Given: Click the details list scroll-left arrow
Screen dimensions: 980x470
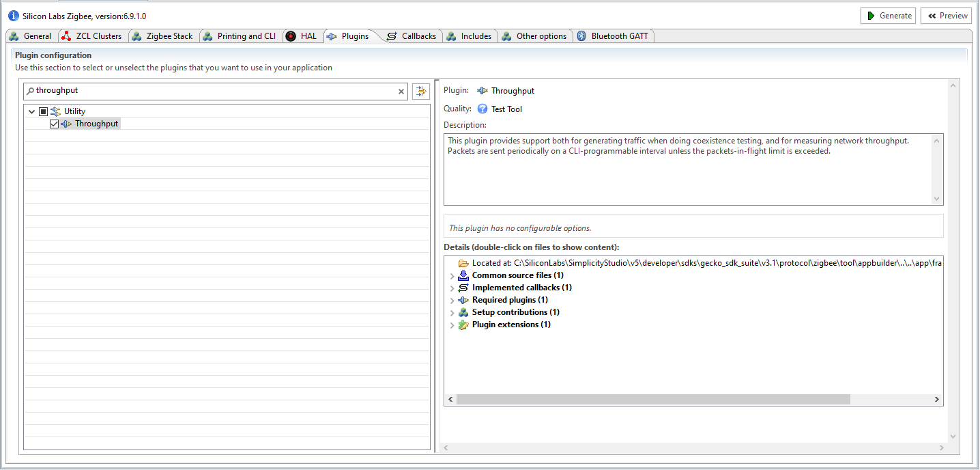Looking at the screenshot, I should pyautogui.click(x=450, y=400).
